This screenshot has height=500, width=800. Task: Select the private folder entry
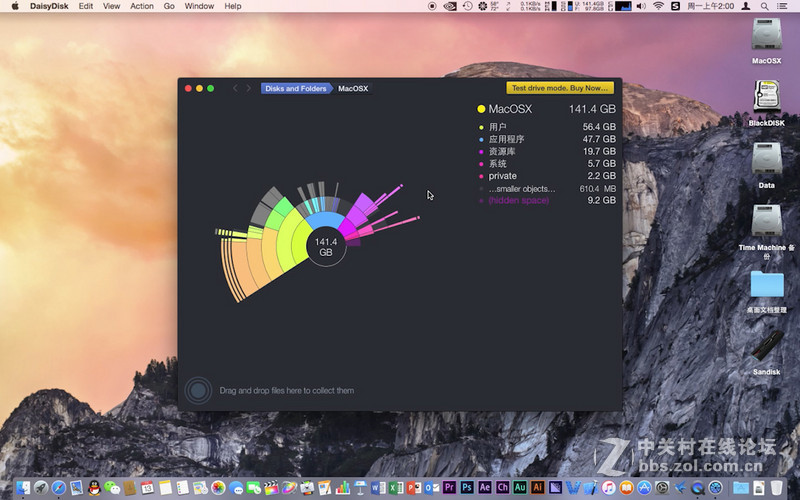pyautogui.click(x=547, y=176)
